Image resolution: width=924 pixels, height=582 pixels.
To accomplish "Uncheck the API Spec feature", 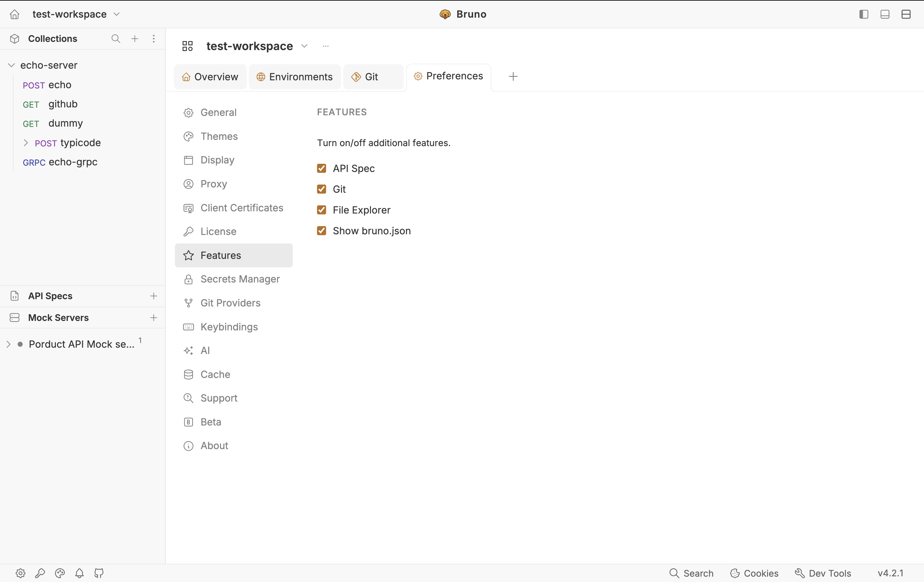I will pos(321,168).
